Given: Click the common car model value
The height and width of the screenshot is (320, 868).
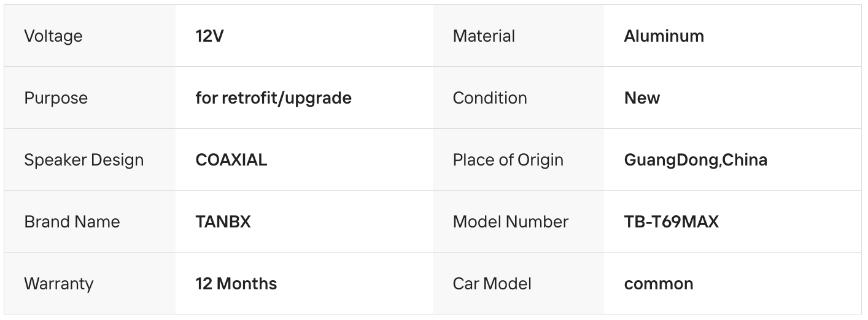Looking at the screenshot, I should (658, 284).
